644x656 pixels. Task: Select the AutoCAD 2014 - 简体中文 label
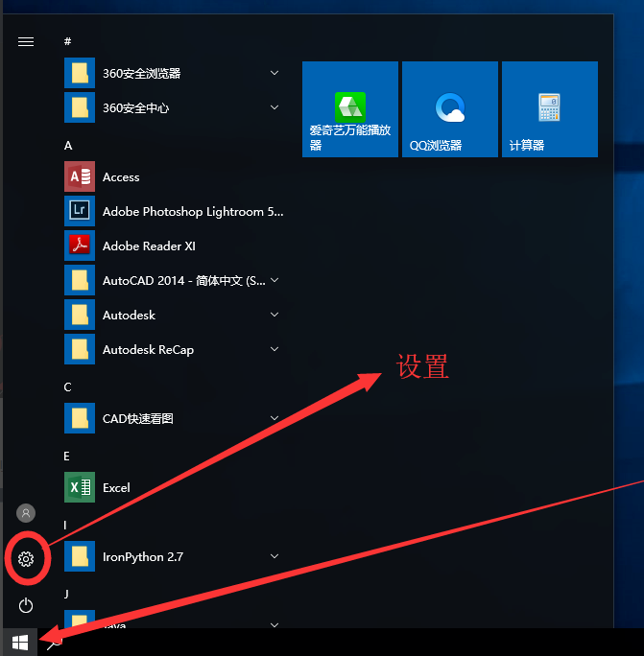click(x=184, y=280)
